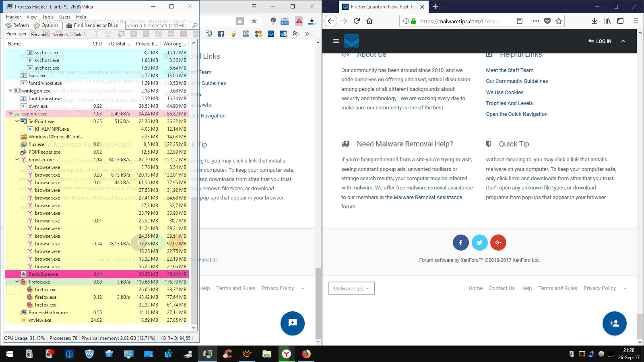Sort processes by the Name column header

pyautogui.click(x=45, y=44)
